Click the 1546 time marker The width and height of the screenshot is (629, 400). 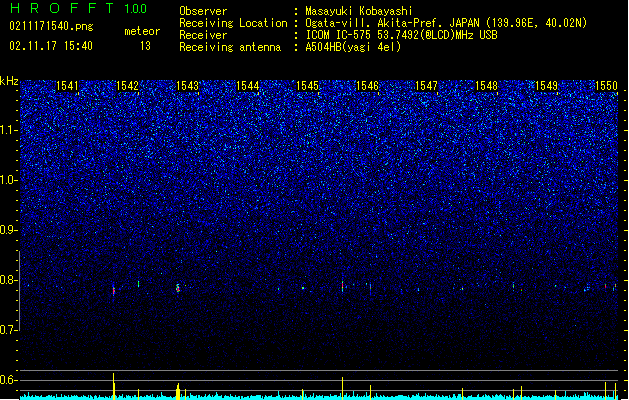367,86
